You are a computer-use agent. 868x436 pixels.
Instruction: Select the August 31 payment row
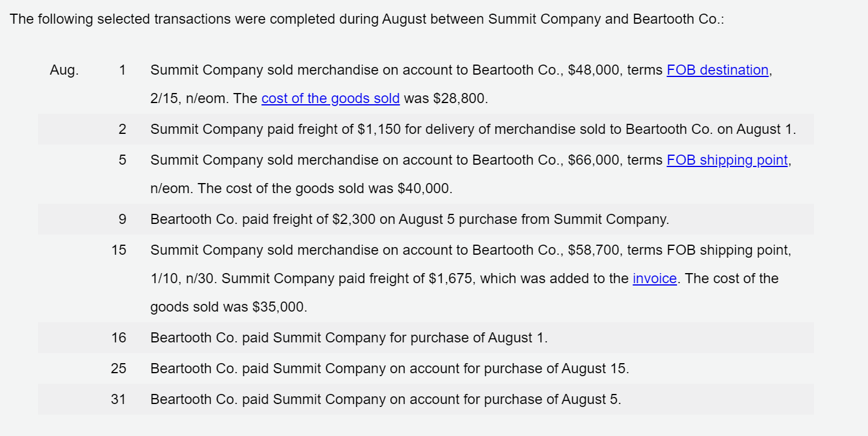tap(426, 399)
